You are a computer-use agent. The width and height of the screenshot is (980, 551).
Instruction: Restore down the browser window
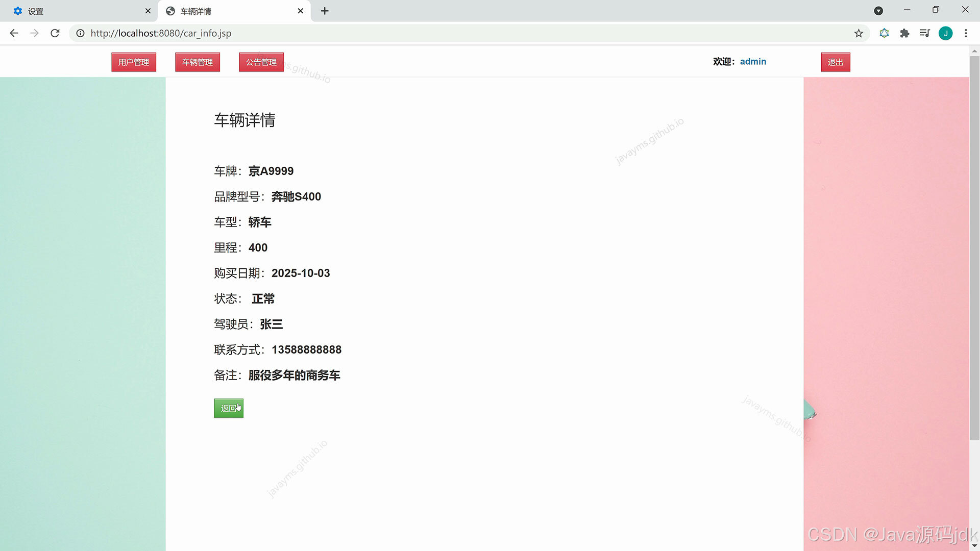[936, 10]
